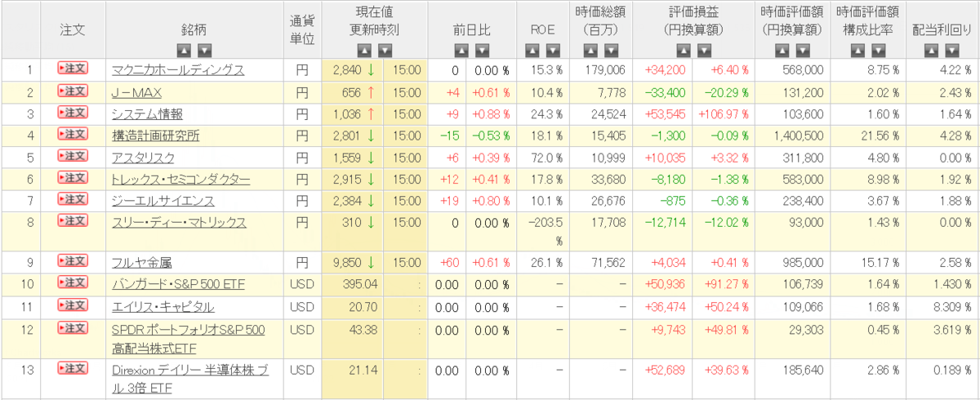Sort ROE column ascending with up arrow

(x=533, y=50)
